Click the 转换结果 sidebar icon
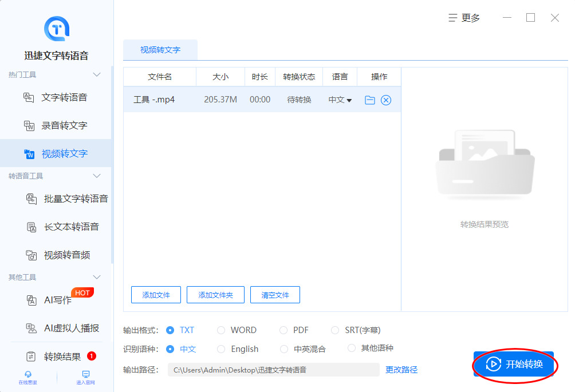 pos(31,357)
